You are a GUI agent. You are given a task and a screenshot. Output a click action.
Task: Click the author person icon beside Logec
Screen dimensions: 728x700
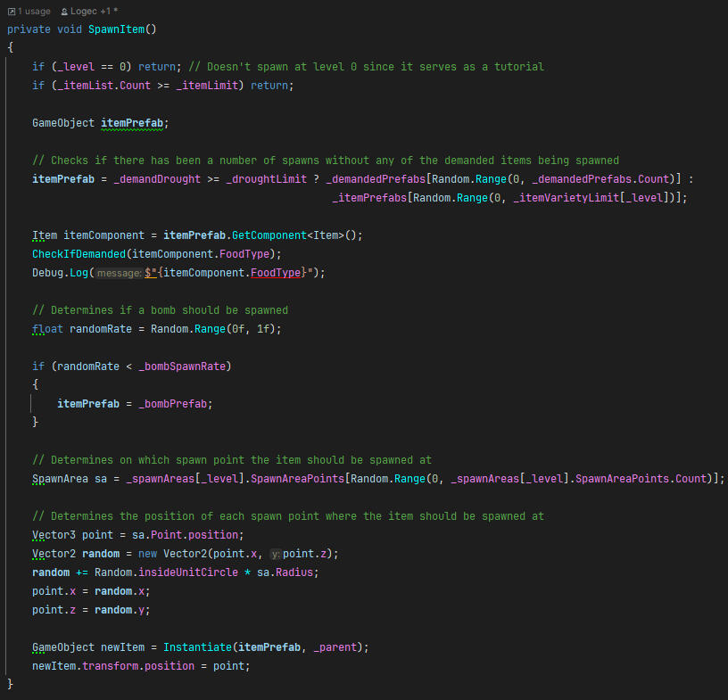pos(64,12)
